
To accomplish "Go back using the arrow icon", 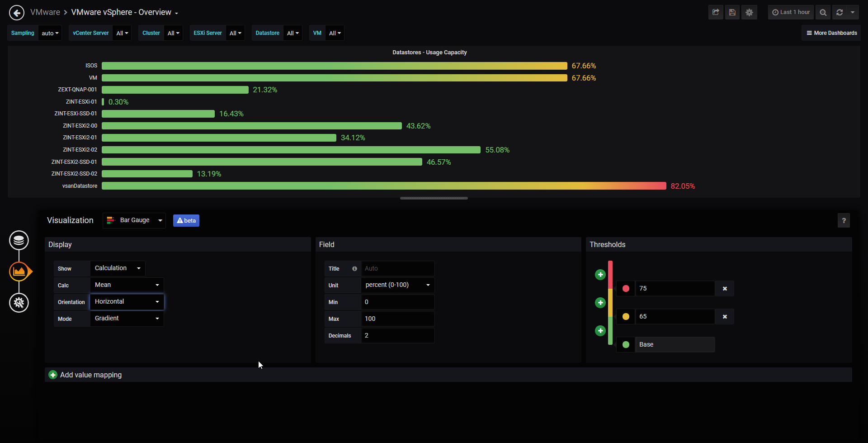I will point(17,13).
